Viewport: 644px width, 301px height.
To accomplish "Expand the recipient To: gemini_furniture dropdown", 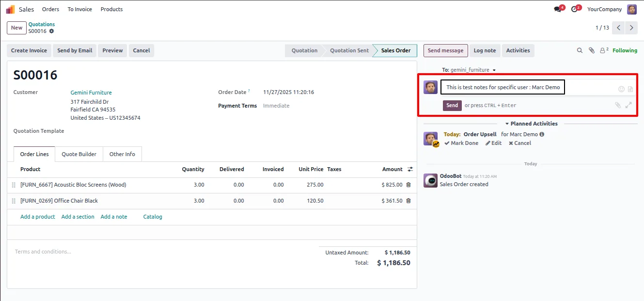I will coord(469,70).
